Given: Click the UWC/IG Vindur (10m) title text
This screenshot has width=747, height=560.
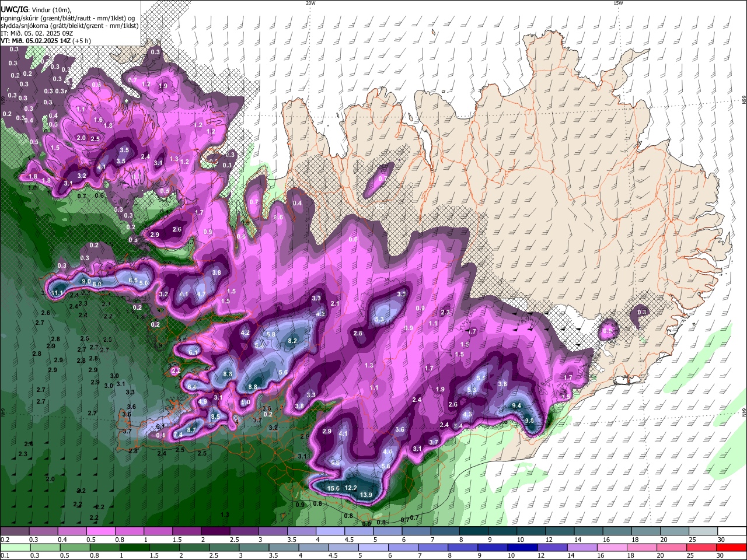Looking at the screenshot, I should click(36, 9).
